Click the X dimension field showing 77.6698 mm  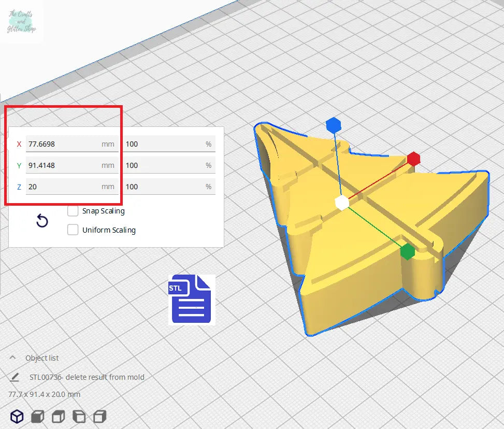(x=62, y=144)
